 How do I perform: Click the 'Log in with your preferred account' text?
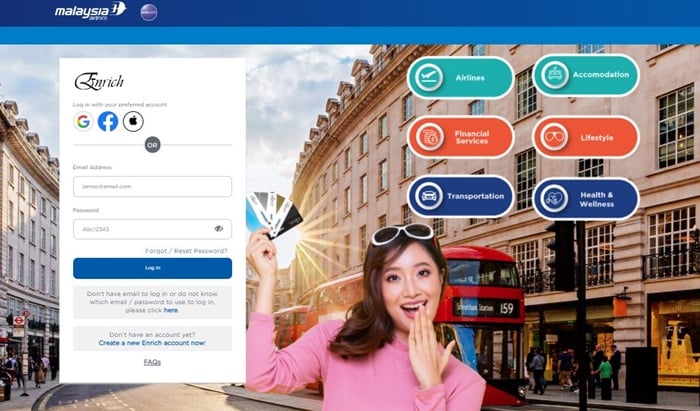120,104
